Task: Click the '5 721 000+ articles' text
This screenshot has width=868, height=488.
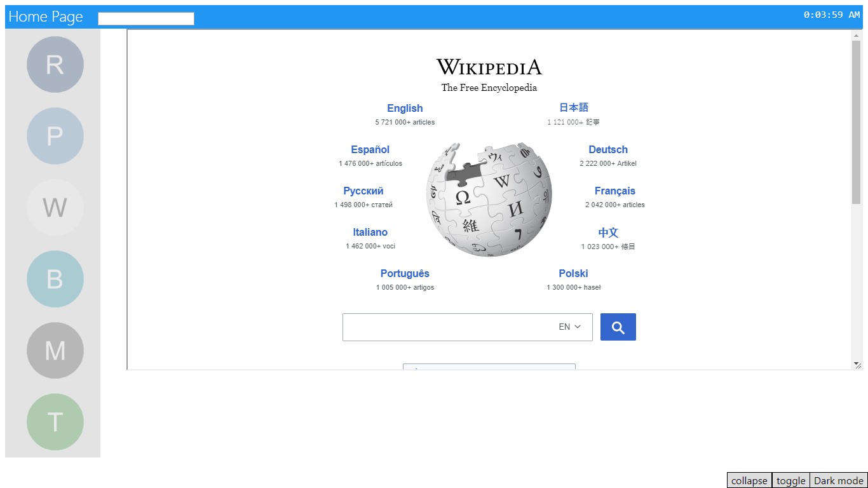Action: click(405, 122)
